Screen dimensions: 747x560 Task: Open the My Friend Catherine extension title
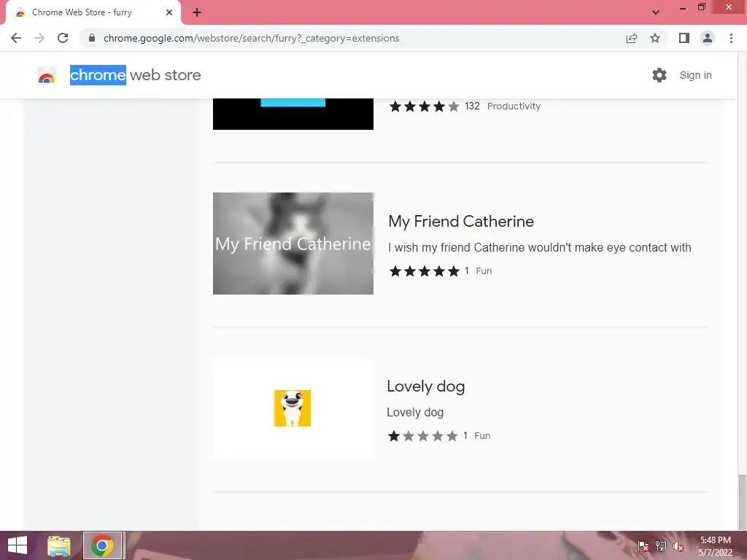tap(461, 222)
